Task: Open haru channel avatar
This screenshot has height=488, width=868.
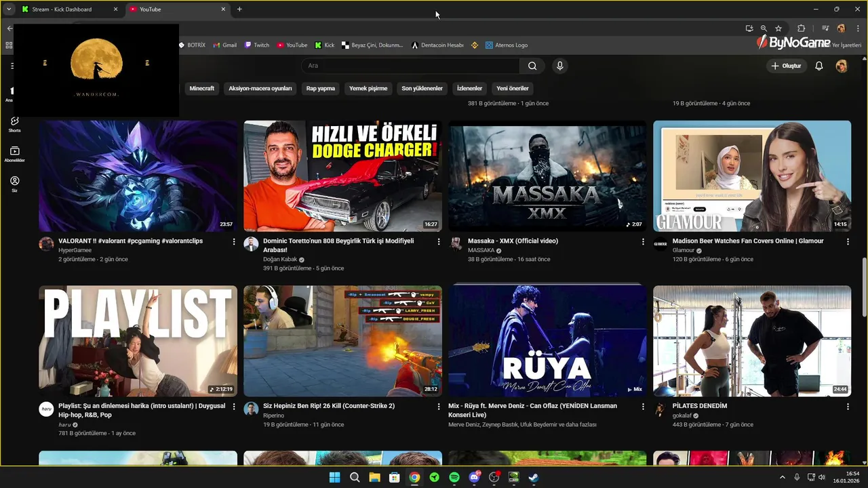Action: click(46, 409)
